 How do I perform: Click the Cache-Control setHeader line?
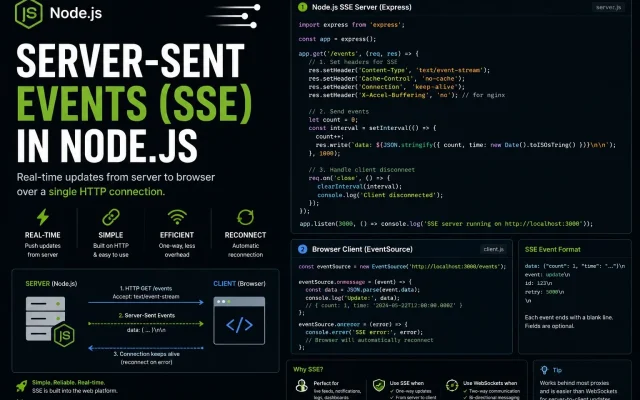pos(387,79)
